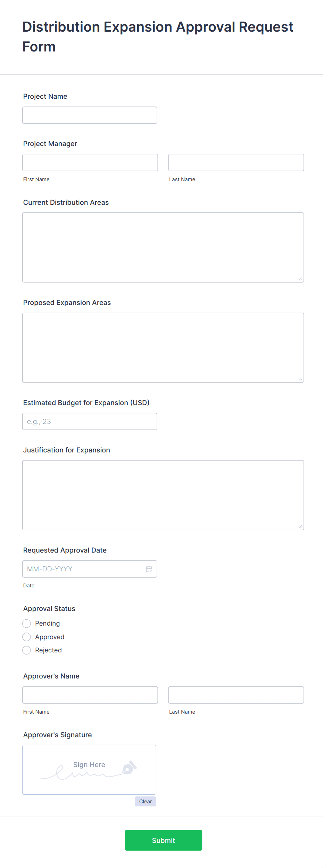Click the Project Manager Last Name field
323x868 pixels.
pyautogui.click(x=235, y=162)
